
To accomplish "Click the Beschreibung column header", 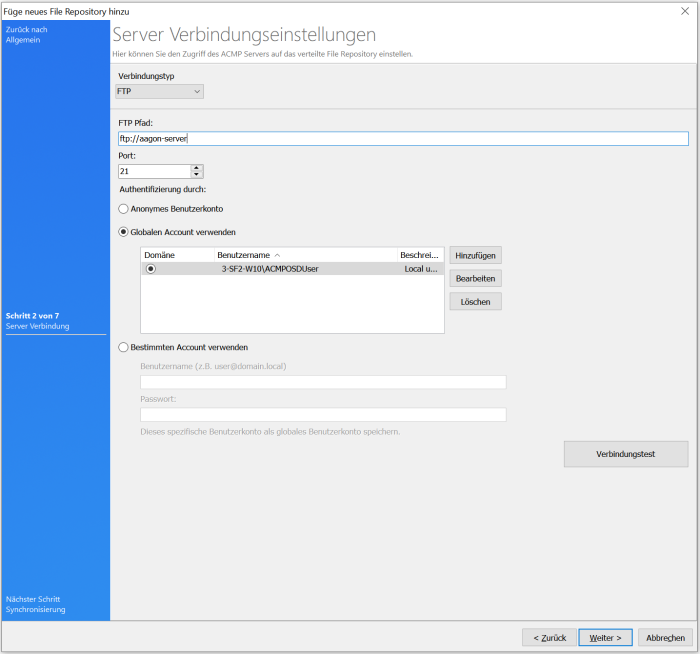I will 418,256.
